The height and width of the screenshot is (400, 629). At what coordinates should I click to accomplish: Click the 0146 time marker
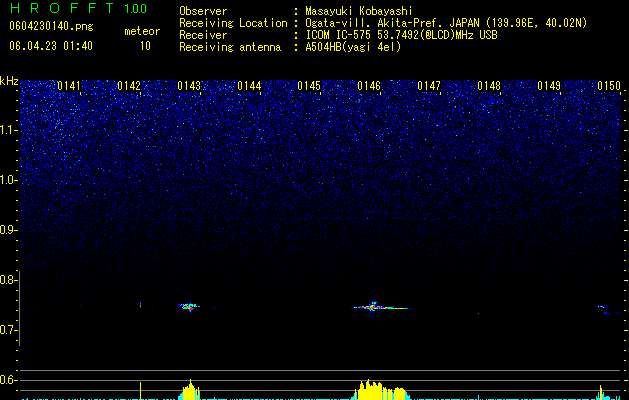pos(369,86)
